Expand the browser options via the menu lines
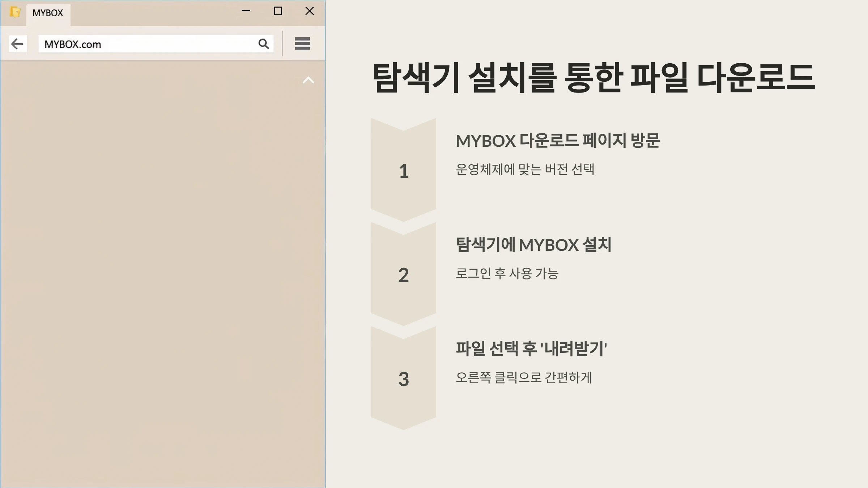868x488 pixels. click(x=302, y=44)
